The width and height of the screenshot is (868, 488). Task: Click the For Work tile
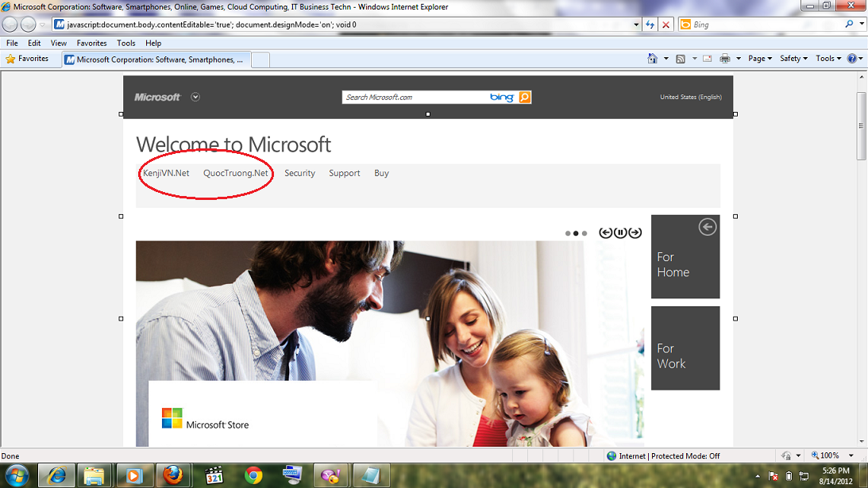coord(685,348)
